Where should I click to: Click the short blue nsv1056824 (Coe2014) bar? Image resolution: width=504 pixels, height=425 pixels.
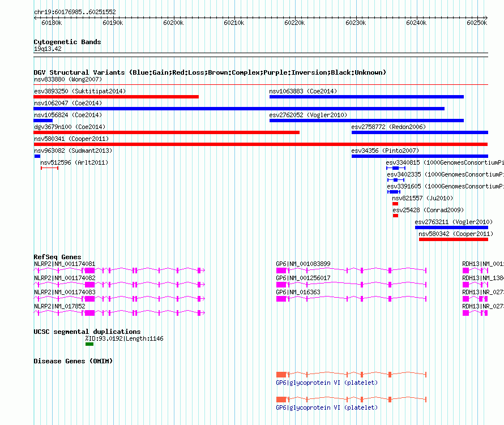[43, 121]
